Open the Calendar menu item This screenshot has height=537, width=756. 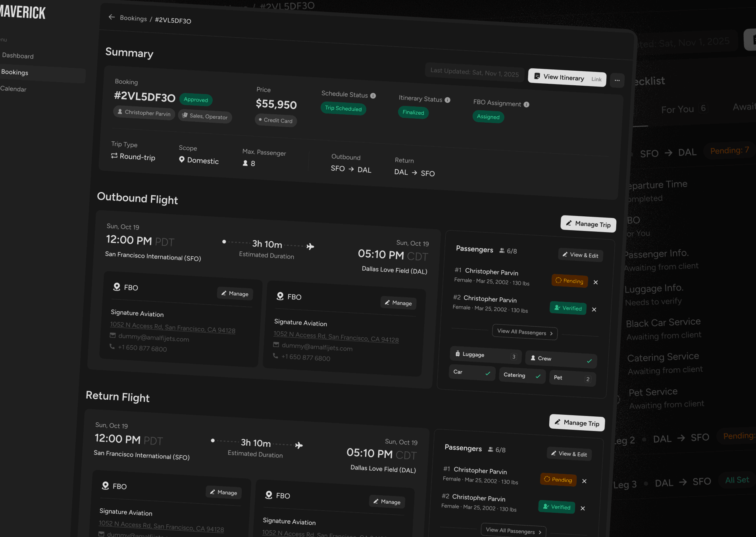(x=13, y=89)
